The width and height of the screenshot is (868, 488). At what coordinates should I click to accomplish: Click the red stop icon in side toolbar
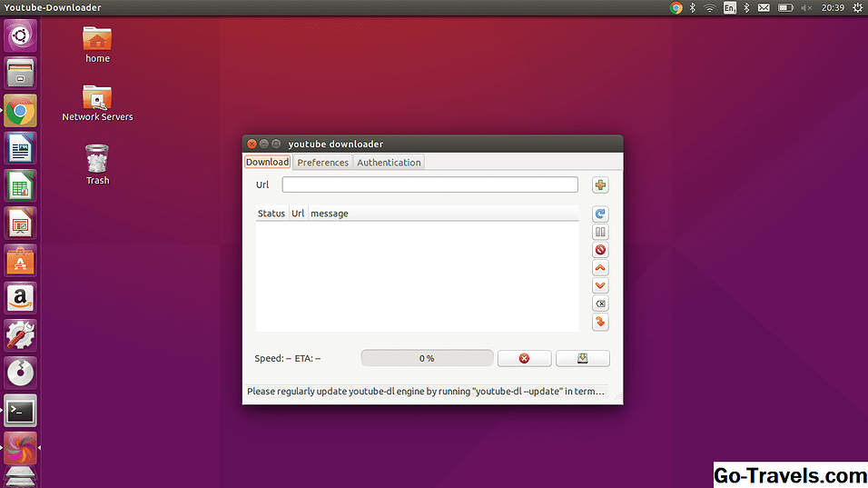tap(600, 250)
